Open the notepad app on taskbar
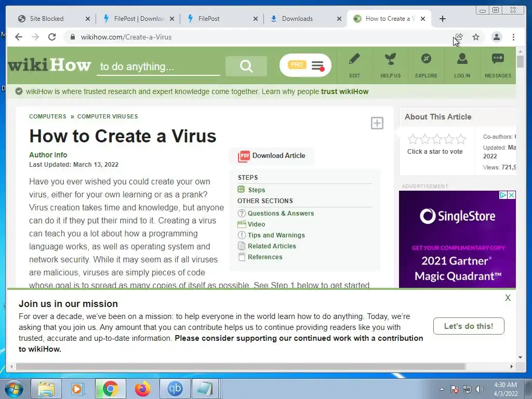Screen dimensions: 532x399 [206, 389]
